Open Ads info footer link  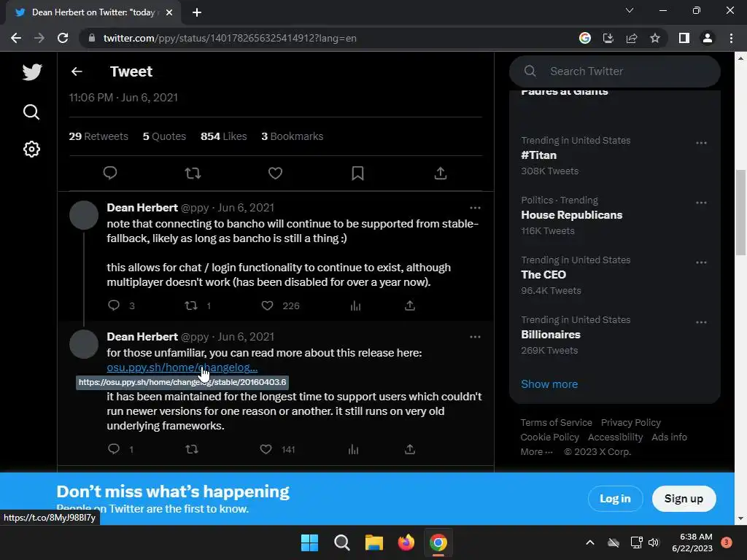669,437
